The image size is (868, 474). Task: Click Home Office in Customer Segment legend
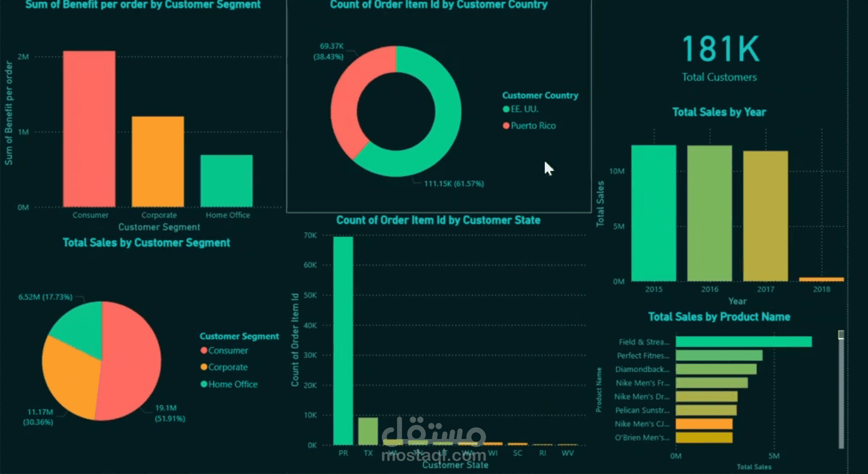pyautogui.click(x=229, y=384)
